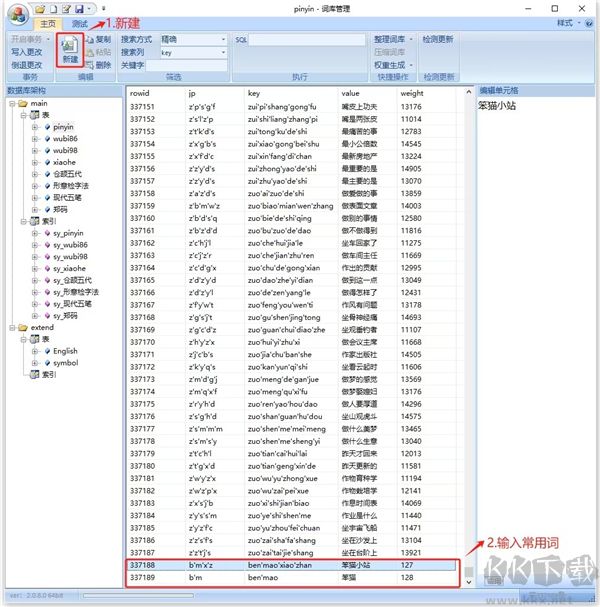Screen dimensions: 600x607
Task: Open the 搜索方式 combo box showing 精确
Action: (193, 39)
